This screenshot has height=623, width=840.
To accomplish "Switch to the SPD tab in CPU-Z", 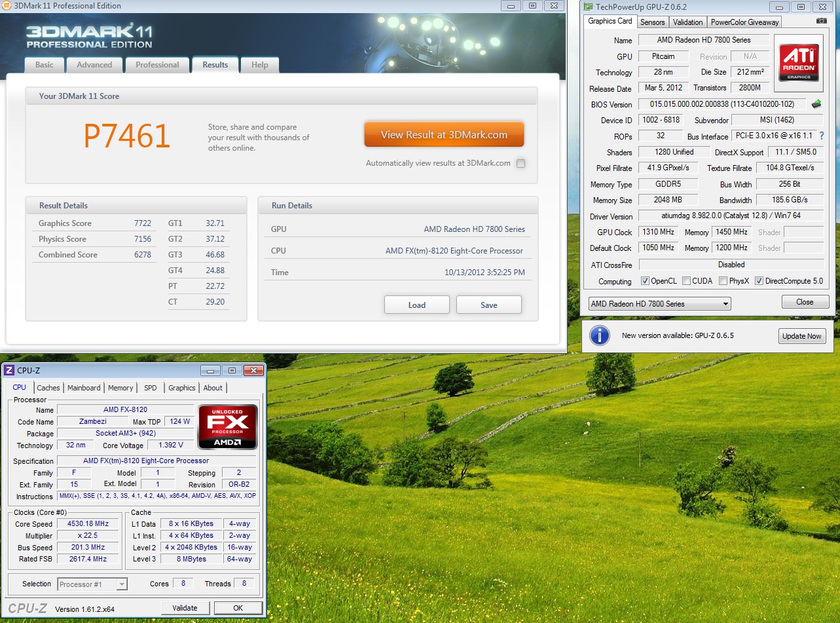I will click(x=151, y=388).
